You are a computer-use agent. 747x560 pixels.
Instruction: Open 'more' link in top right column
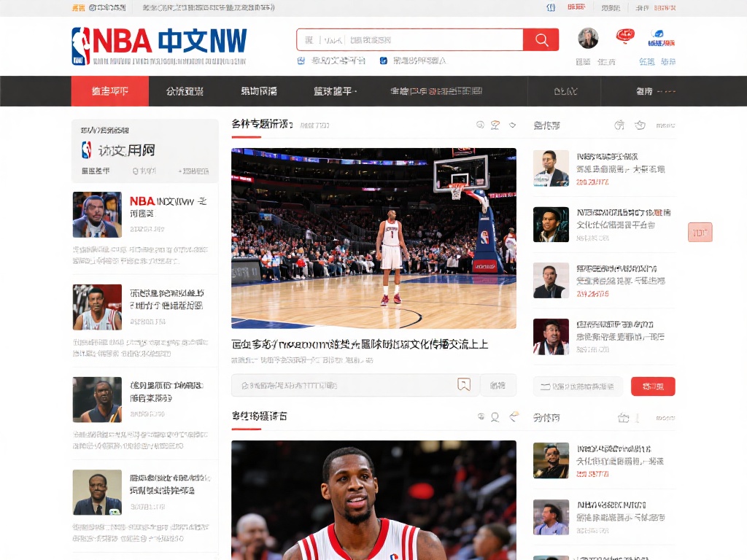point(665,125)
